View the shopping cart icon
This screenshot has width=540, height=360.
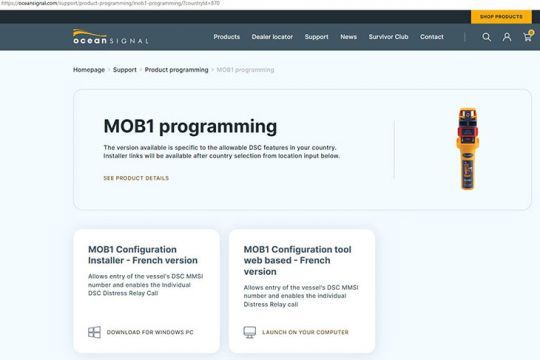[528, 36]
